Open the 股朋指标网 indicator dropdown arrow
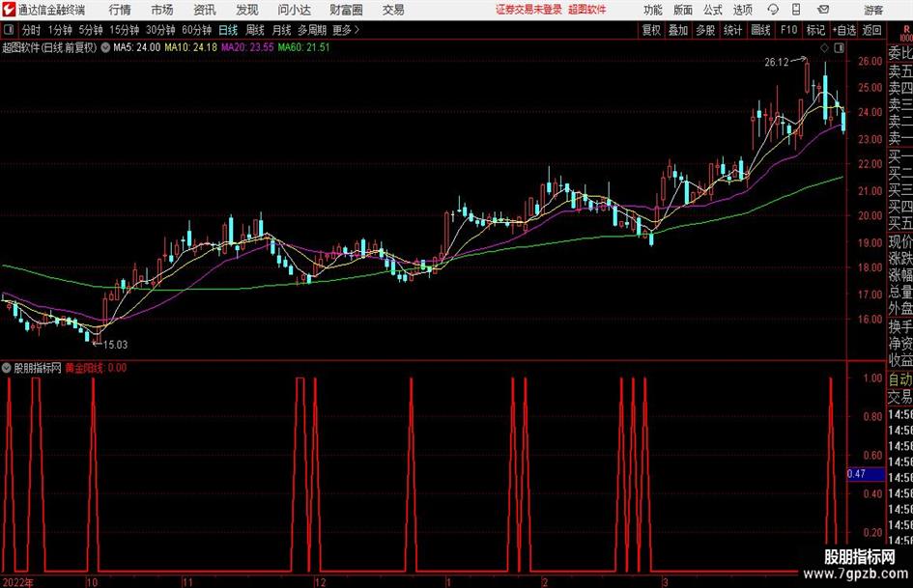 [7, 368]
